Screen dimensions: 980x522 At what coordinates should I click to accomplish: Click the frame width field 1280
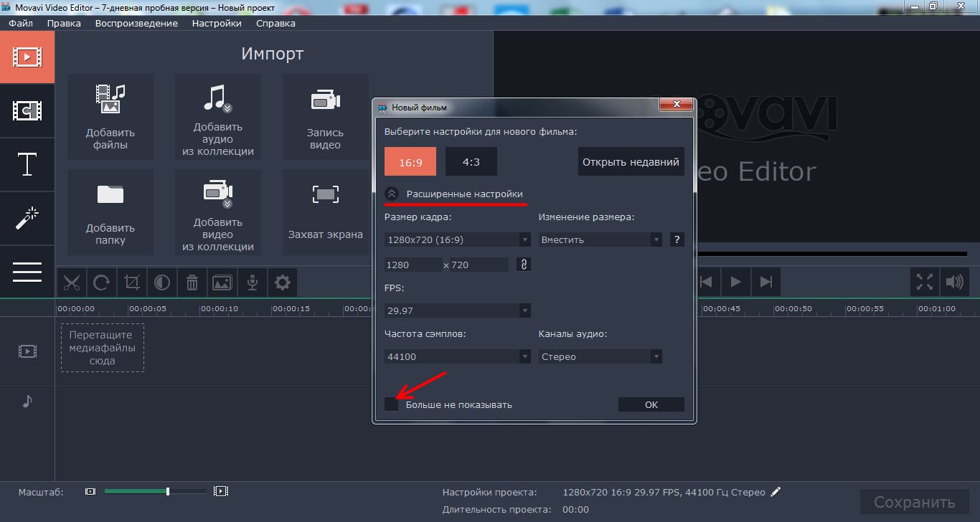(x=413, y=265)
